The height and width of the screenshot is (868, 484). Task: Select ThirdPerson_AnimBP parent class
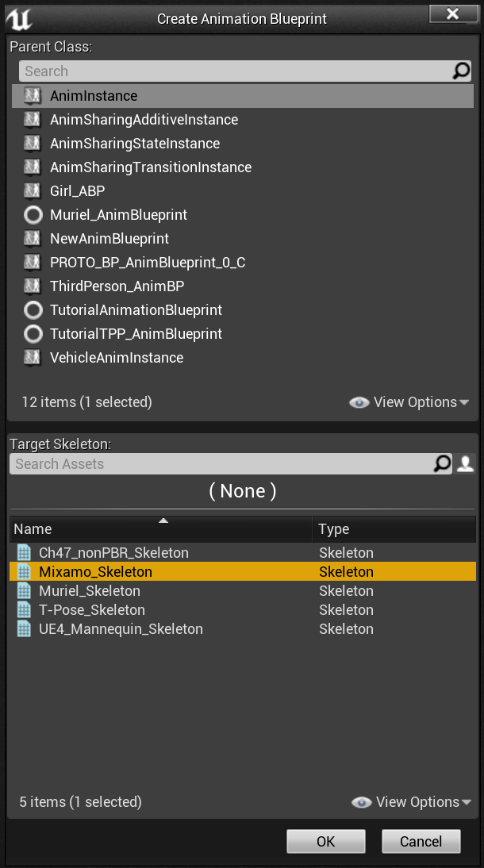click(243, 286)
